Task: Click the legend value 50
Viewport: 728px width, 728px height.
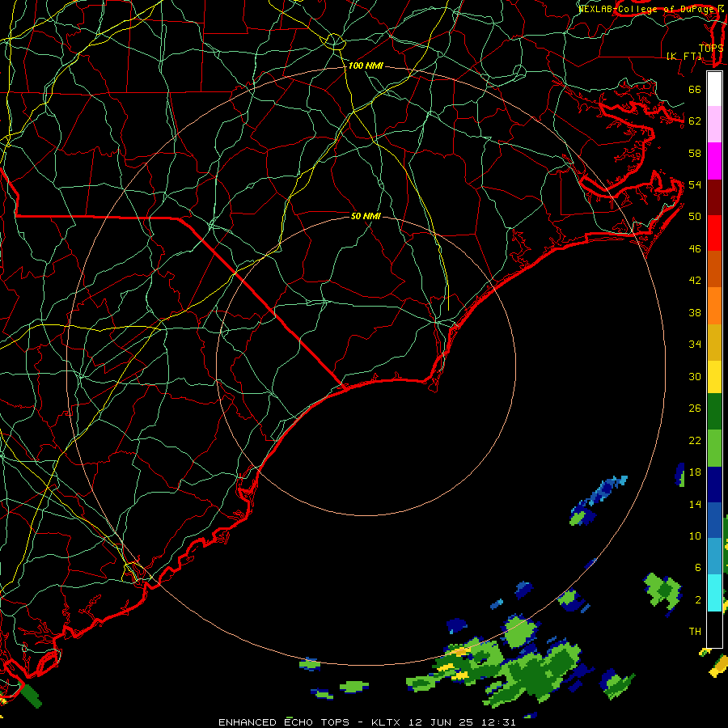Action: click(x=695, y=217)
